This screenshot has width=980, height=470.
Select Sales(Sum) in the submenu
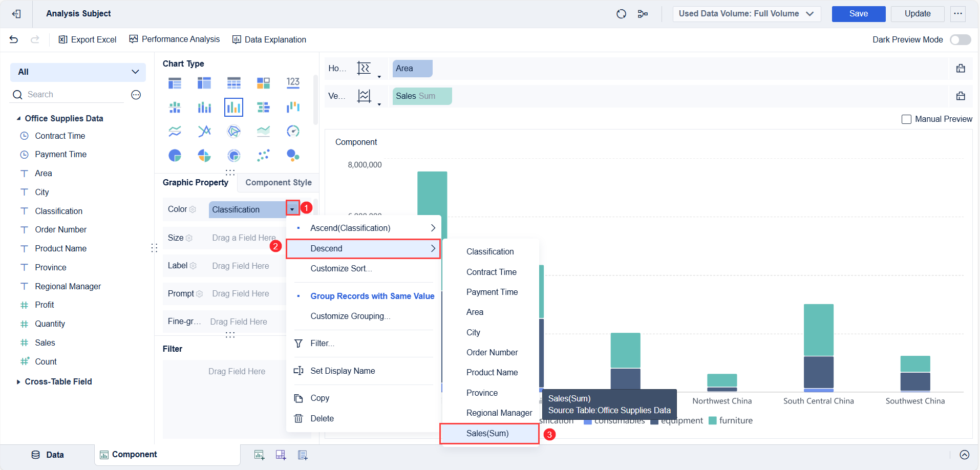[x=489, y=434]
